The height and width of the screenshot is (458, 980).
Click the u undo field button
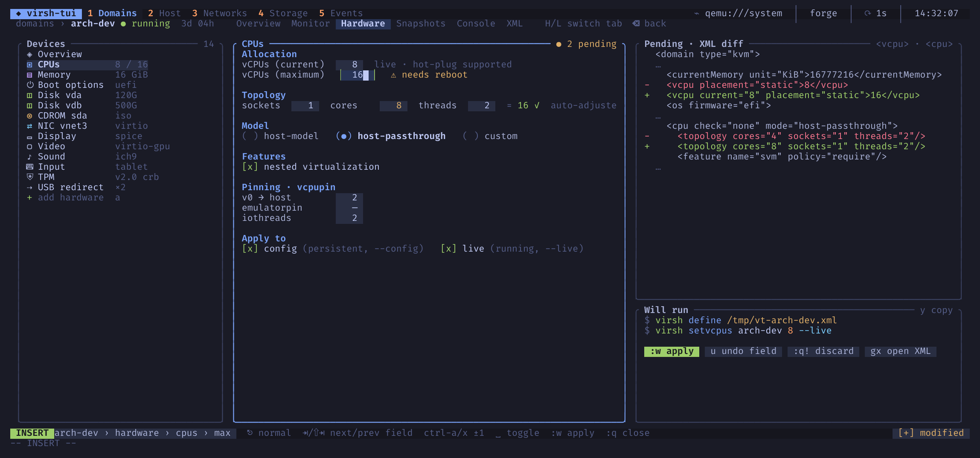point(743,351)
